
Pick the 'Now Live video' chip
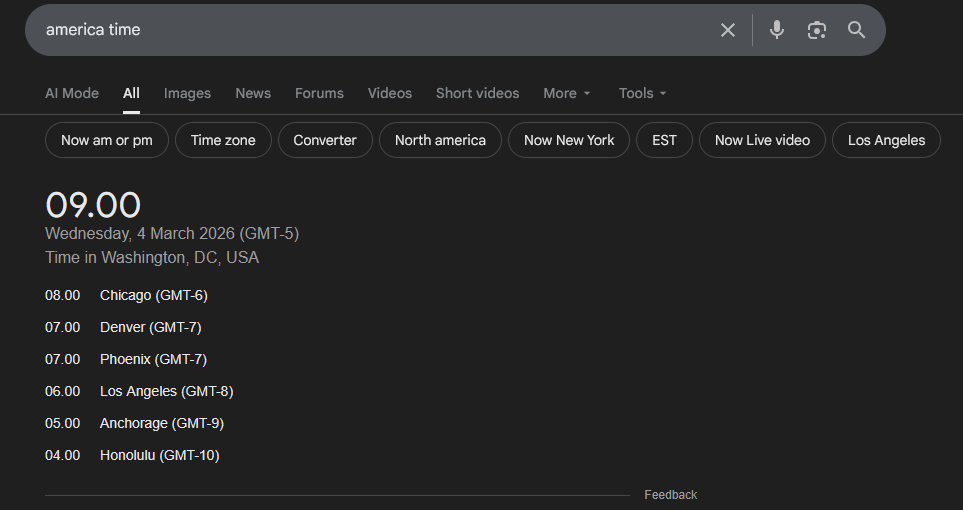coord(762,140)
